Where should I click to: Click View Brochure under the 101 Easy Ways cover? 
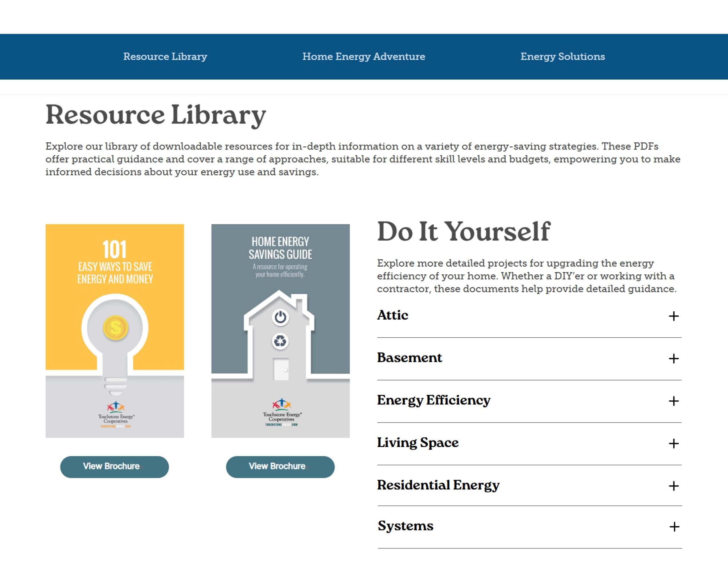point(114,467)
